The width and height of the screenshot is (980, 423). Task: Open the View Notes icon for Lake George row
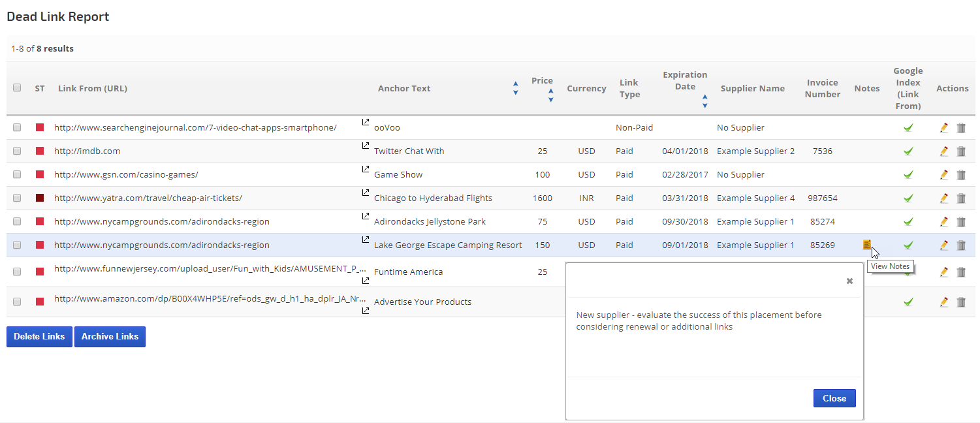(867, 245)
